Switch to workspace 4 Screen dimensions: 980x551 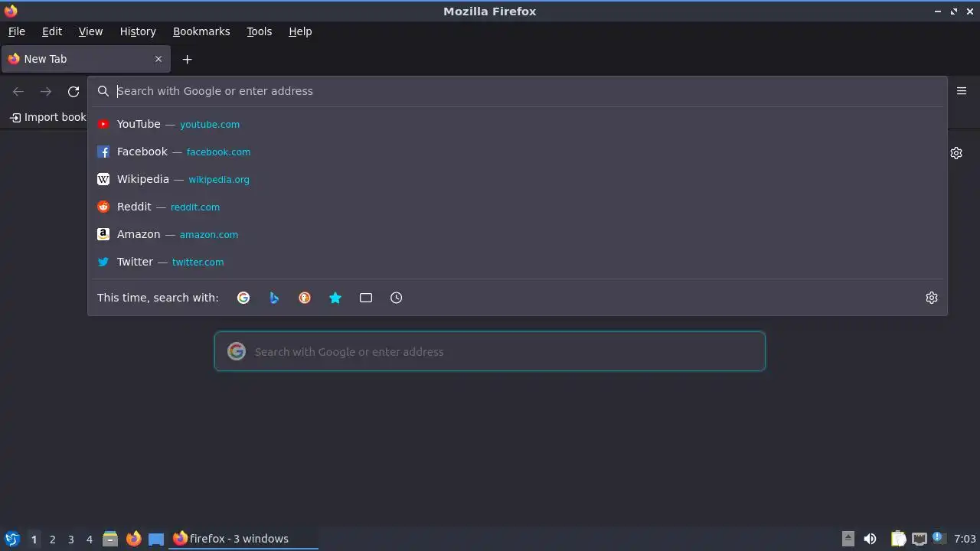(x=89, y=540)
